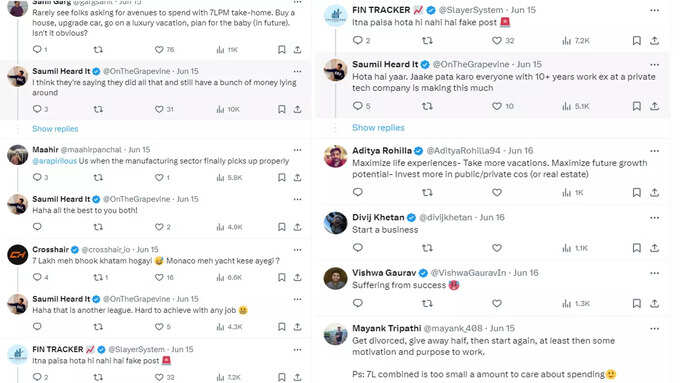Open more options menu on Maahir's tweet
Image resolution: width=680 pixels, height=383 pixels.
297,150
